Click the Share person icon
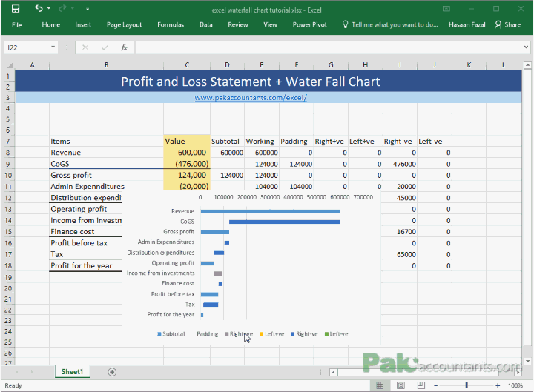534x392 pixels. tap(498, 25)
